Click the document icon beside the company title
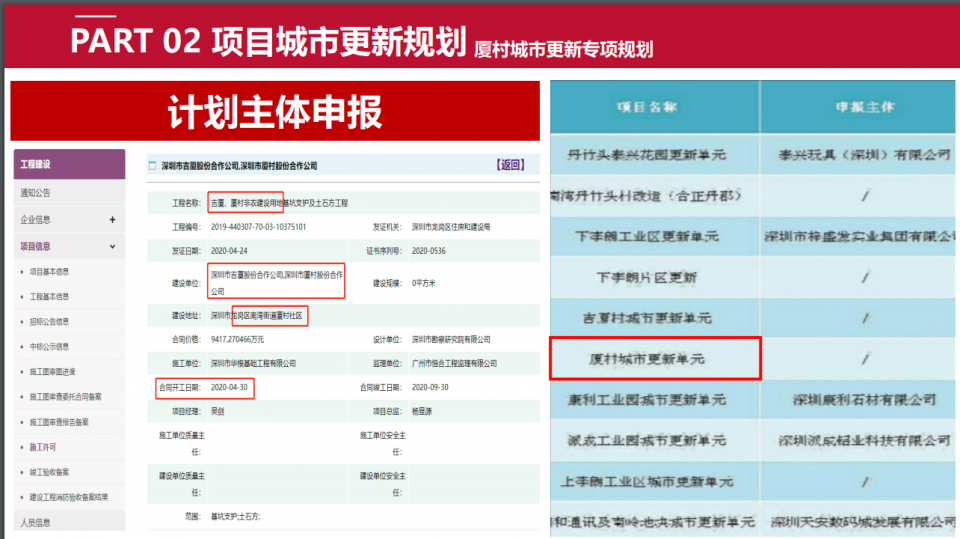The image size is (960, 539). pos(152,166)
